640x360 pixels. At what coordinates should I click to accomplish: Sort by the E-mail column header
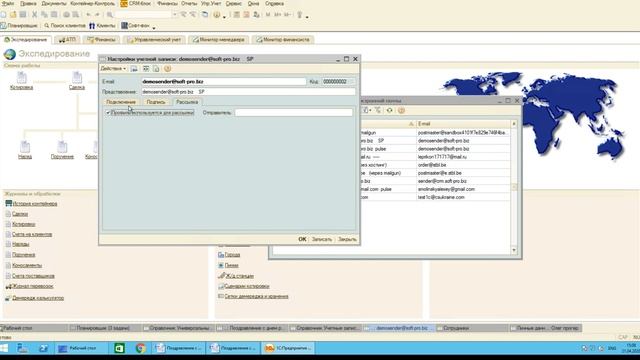[x=463, y=124]
